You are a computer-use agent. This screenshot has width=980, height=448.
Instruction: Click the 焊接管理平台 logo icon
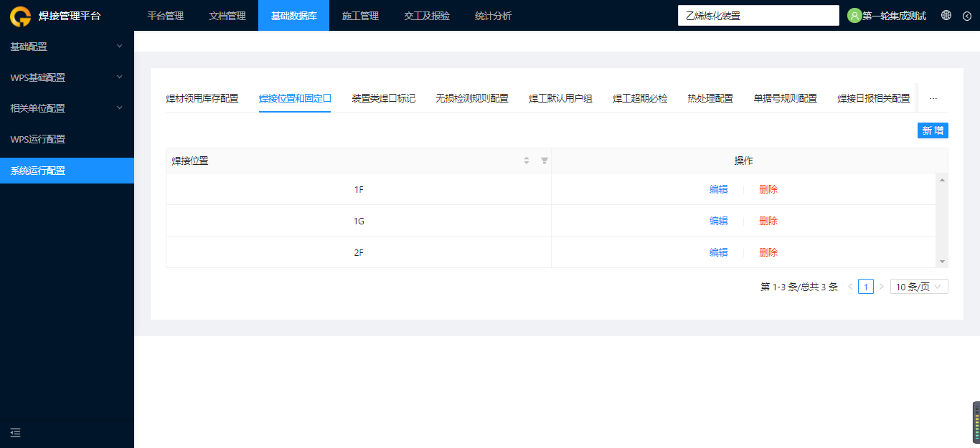pyautogui.click(x=20, y=16)
